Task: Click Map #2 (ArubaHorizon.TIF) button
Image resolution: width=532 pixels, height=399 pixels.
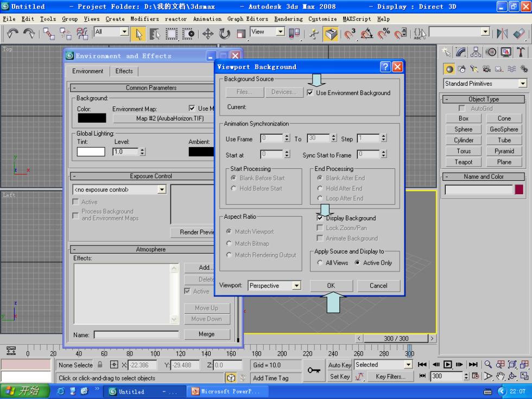Action: (x=163, y=118)
